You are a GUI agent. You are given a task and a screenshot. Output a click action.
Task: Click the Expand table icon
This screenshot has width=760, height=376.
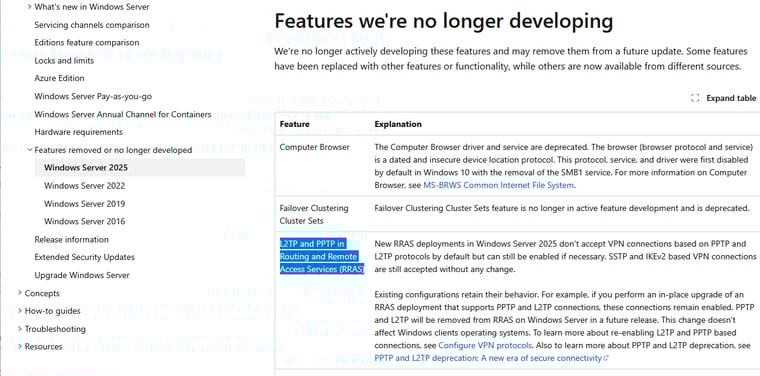point(695,98)
